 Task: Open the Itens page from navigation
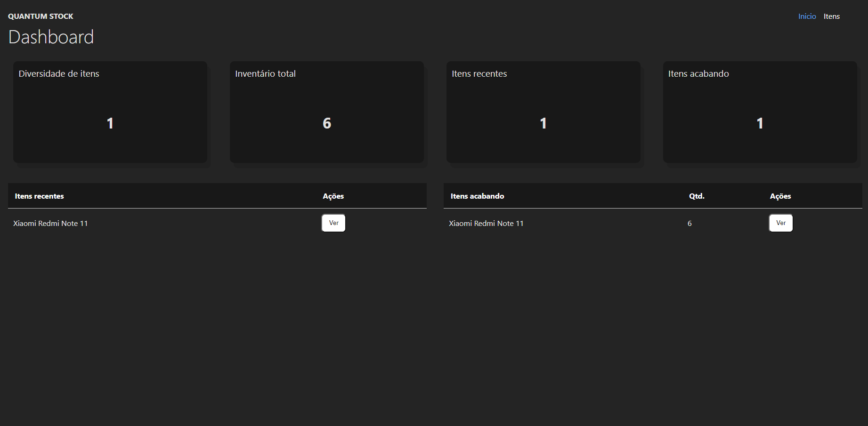(x=832, y=16)
